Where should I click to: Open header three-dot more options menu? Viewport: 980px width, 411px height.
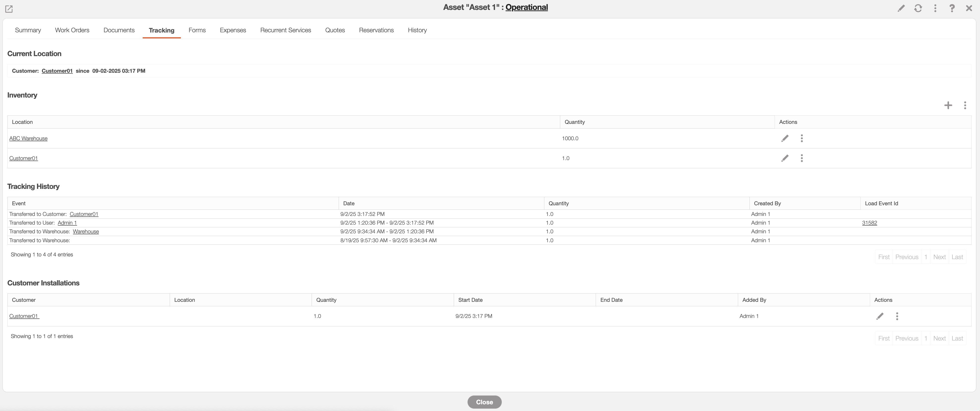pyautogui.click(x=935, y=8)
